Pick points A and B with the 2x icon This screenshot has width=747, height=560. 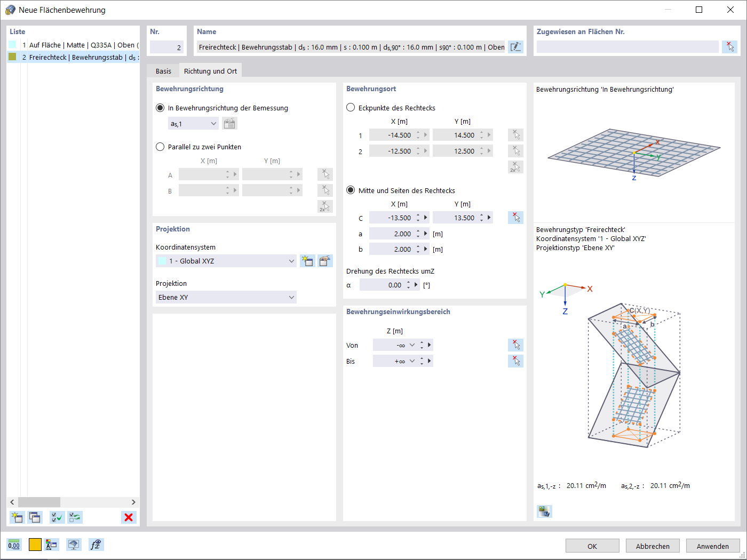325,206
